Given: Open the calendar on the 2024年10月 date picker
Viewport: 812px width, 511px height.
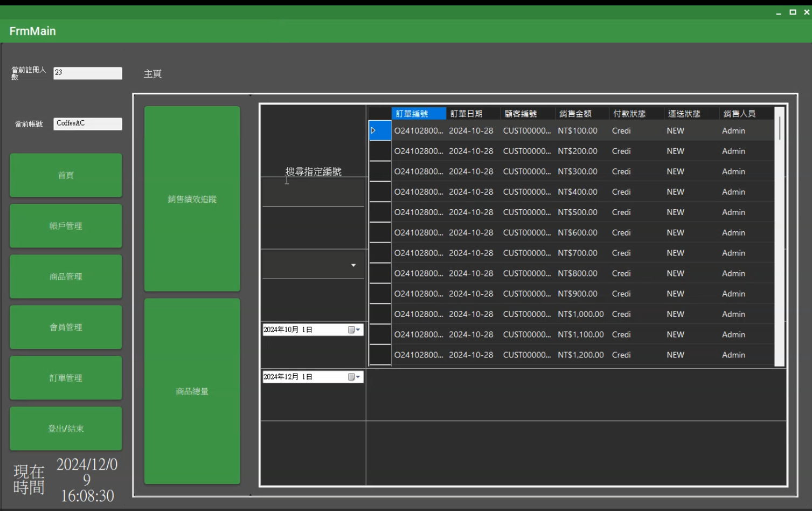Looking at the screenshot, I should pyautogui.click(x=353, y=330).
